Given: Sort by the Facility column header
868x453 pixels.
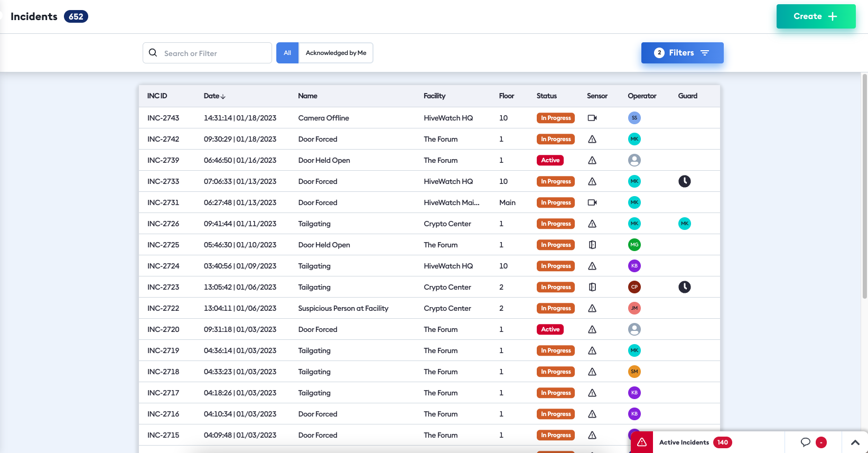Looking at the screenshot, I should pos(434,96).
